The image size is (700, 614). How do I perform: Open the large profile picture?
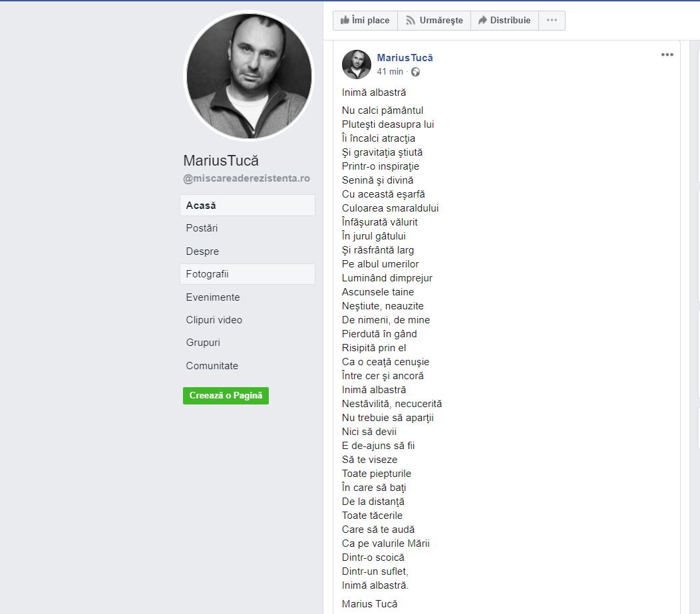tap(249, 76)
